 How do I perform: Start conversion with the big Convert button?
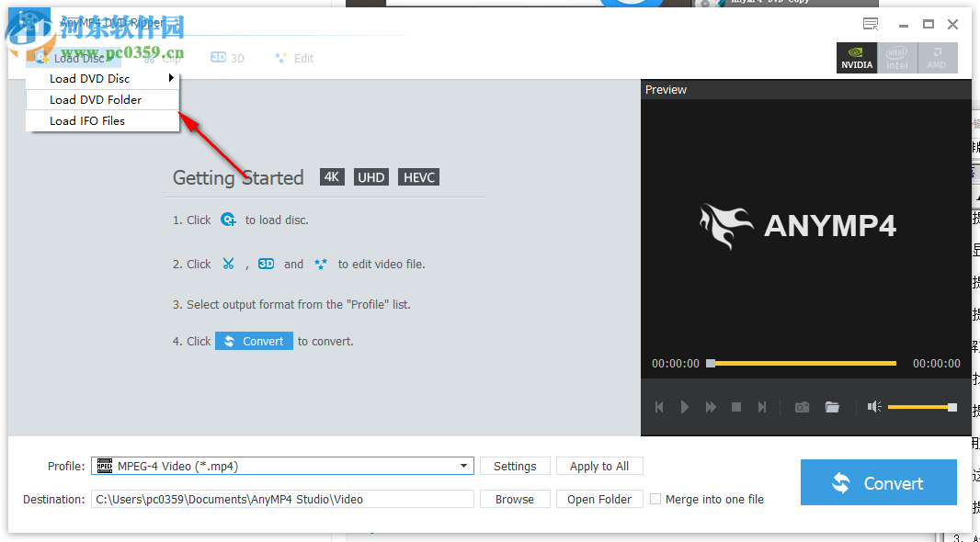point(879,482)
